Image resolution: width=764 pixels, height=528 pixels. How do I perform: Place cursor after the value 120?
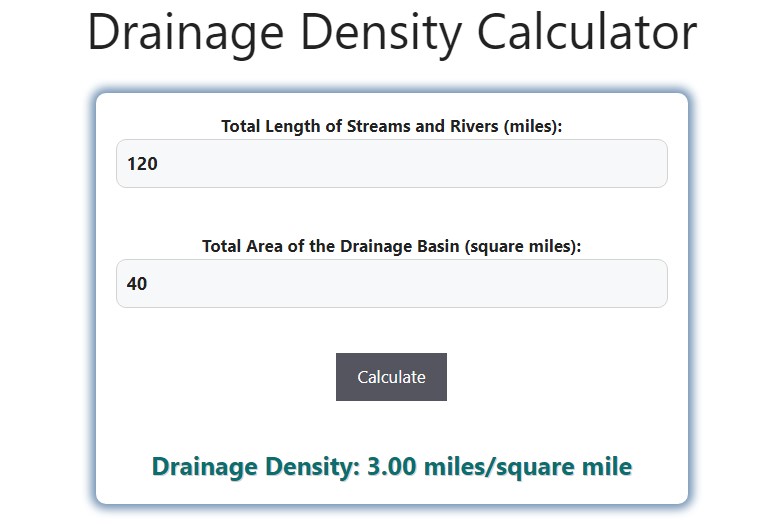click(x=159, y=164)
